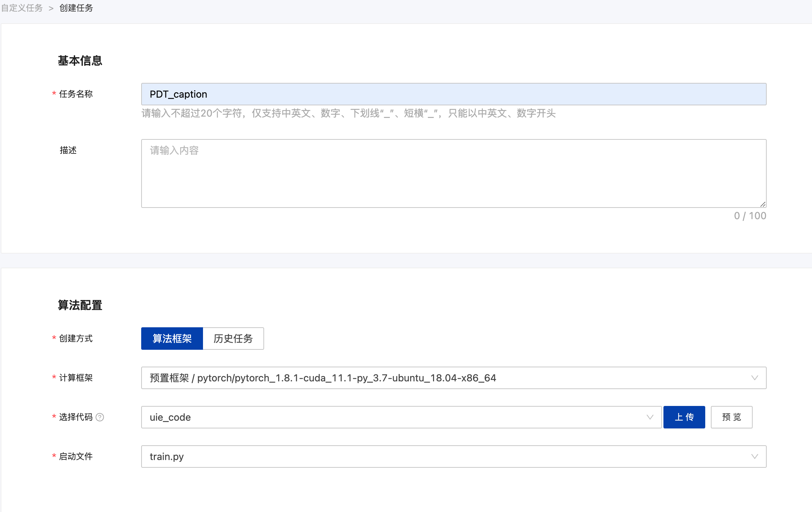The width and height of the screenshot is (812, 512).
Task: Click the 任务名称 field label
Action: pyautogui.click(x=76, y=94)
